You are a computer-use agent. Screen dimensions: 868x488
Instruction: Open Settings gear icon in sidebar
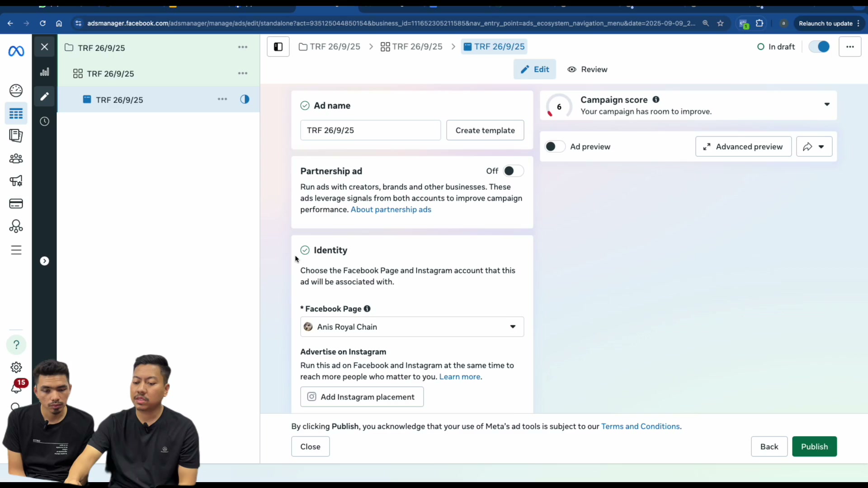point(16,367)
